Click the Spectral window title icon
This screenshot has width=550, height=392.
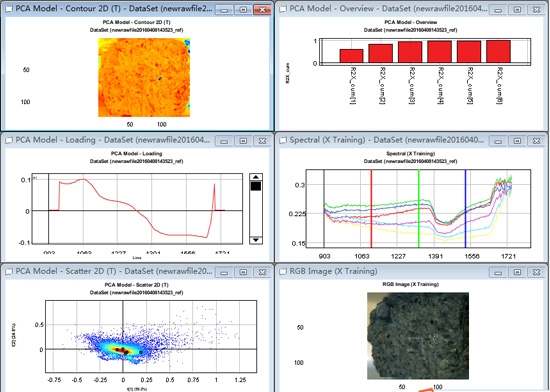pos(283,140)
